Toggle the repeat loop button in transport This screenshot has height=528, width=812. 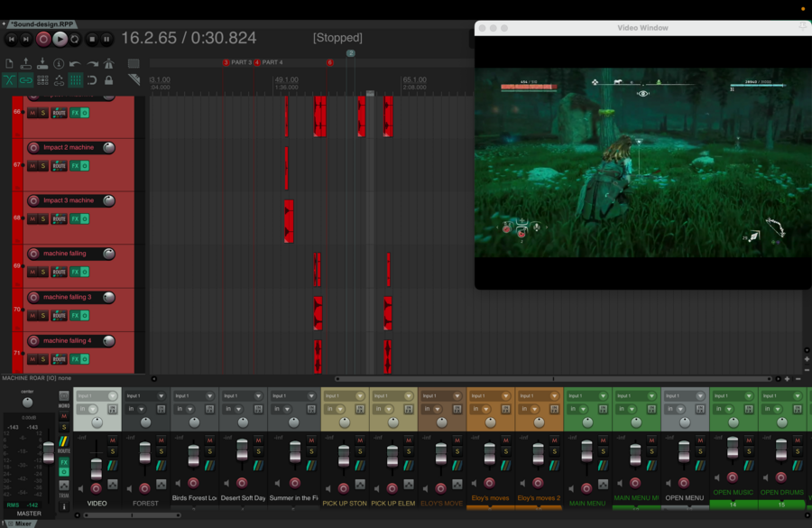(x=76, y=39)
